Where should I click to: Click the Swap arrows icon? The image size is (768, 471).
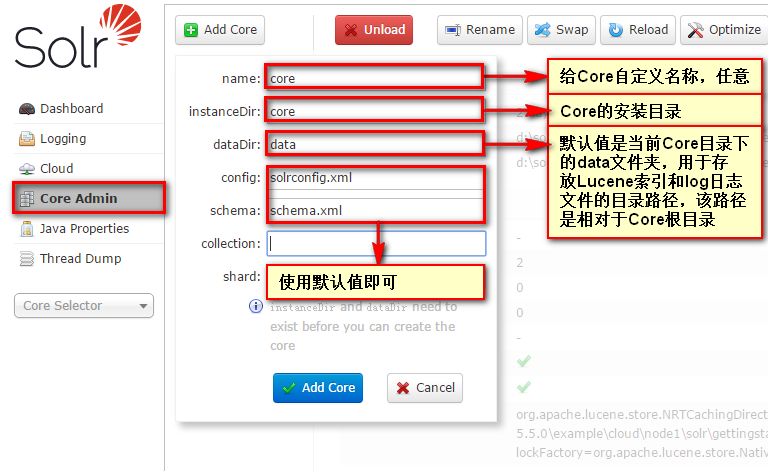coord(542,30)
